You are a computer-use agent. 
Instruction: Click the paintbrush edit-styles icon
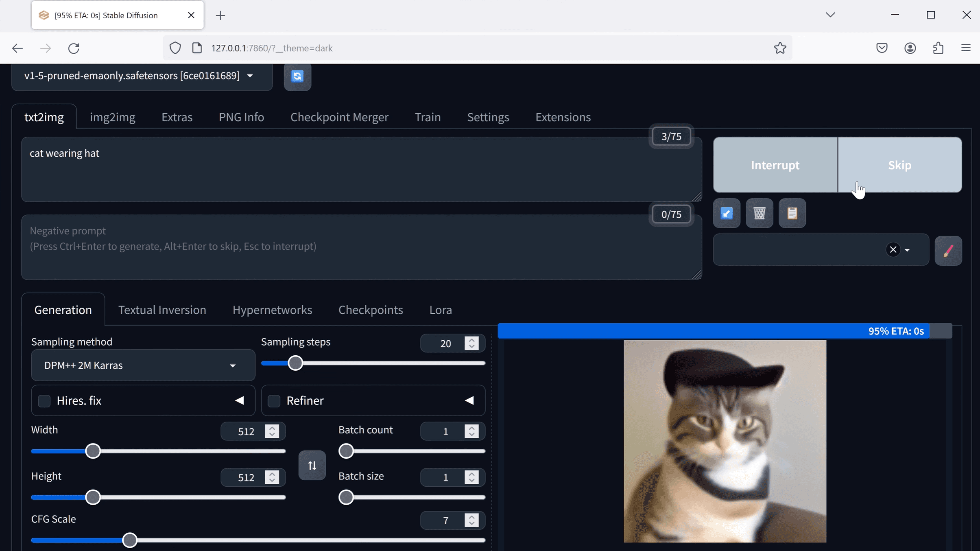pyautogui.click(x=948, y=251)
